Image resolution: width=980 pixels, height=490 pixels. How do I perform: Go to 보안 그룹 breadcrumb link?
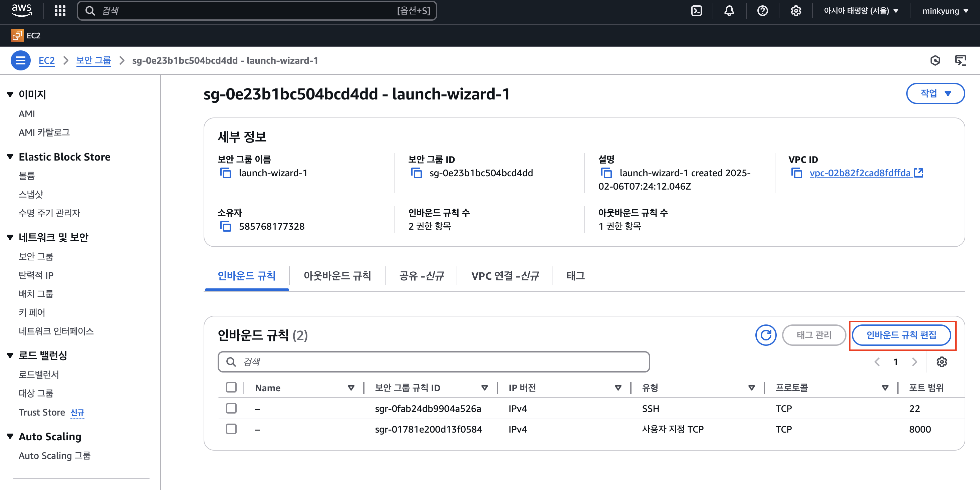[x=93, y=60]
